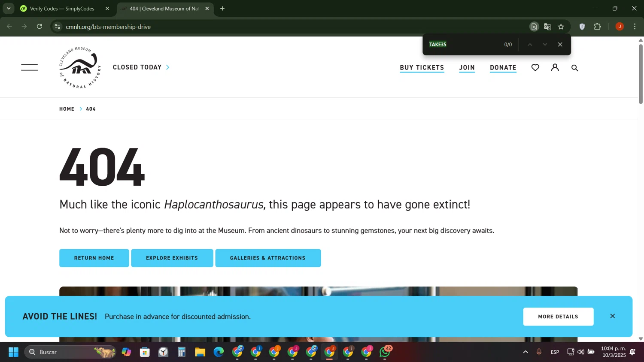Screen dimensions: 644x362
Task: Show hidden system tray icons
Action: (525, 352)
